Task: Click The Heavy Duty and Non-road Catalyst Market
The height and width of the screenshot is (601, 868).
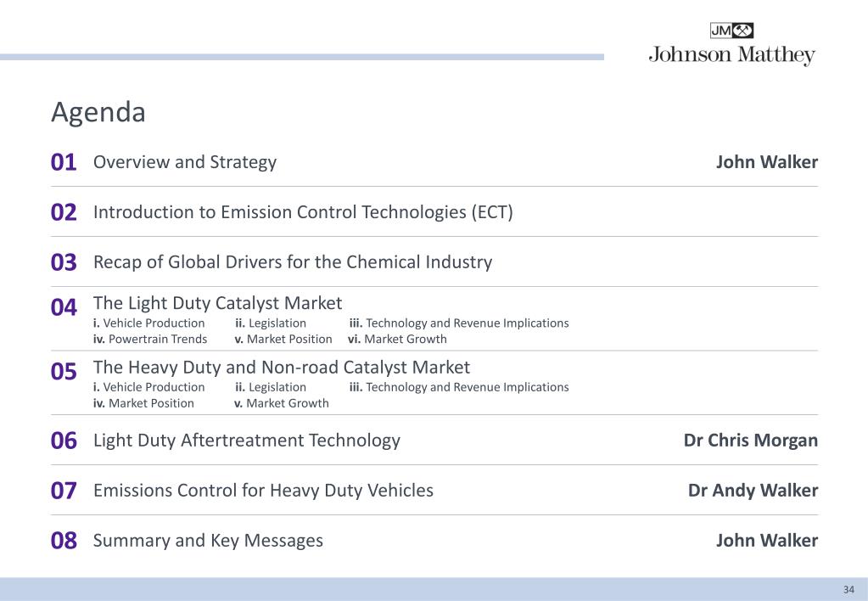Action: [281, 368]
